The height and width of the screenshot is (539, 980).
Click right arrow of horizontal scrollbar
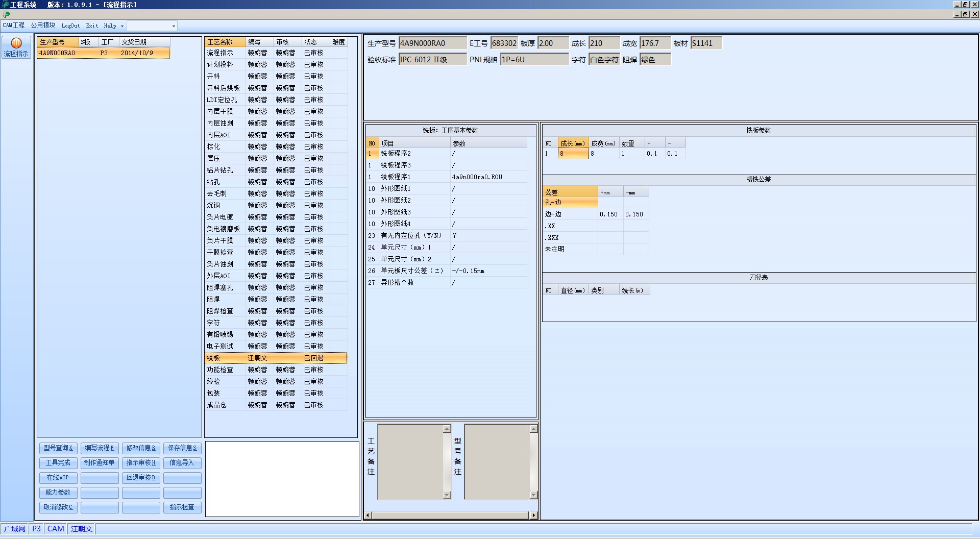pyautogui.click(x=533, y=516)
